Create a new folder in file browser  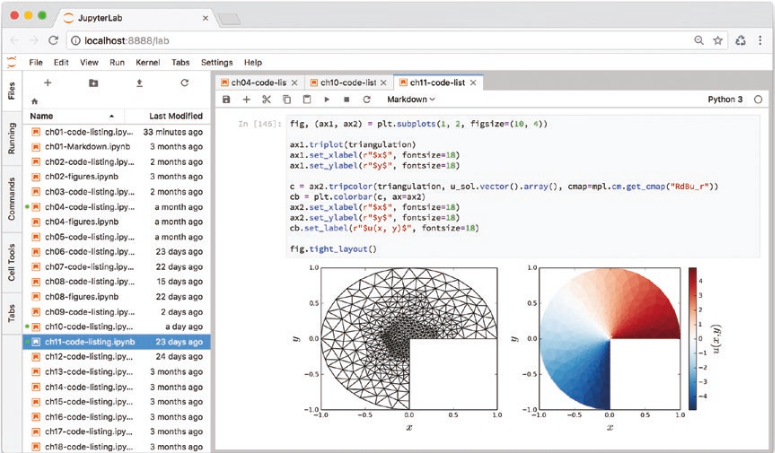(x=93, y=83)
